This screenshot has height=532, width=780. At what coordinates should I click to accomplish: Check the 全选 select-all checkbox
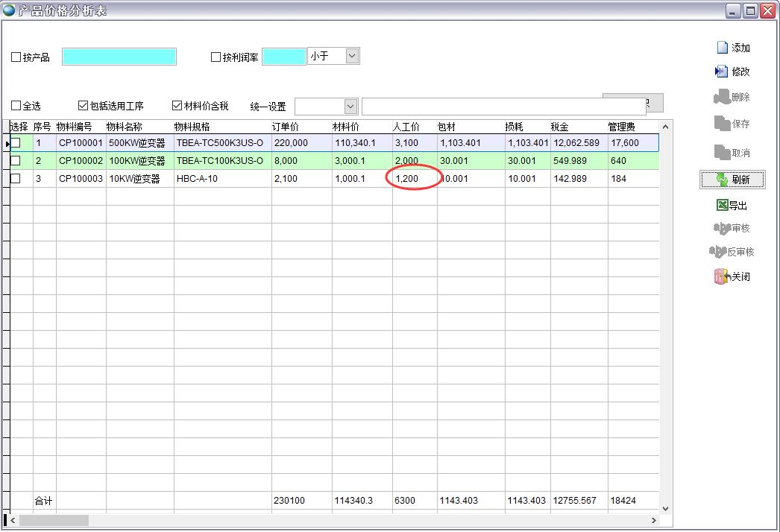click(16, 106)
